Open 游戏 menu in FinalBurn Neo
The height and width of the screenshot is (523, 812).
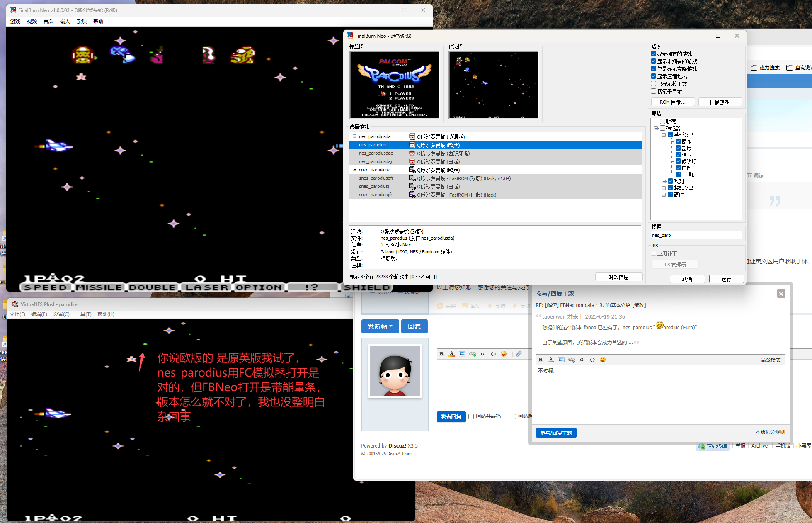point(15,22)
